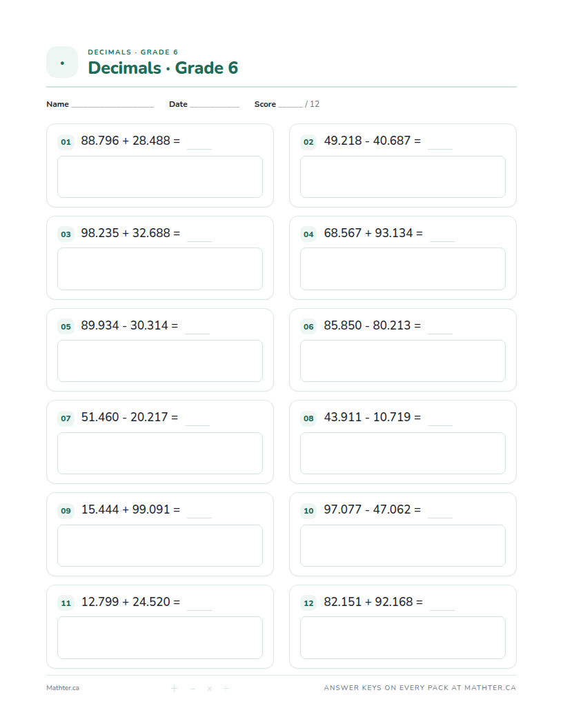
Task: Click the work box under 51.460 - 20.217
Action: click(160, 453)
